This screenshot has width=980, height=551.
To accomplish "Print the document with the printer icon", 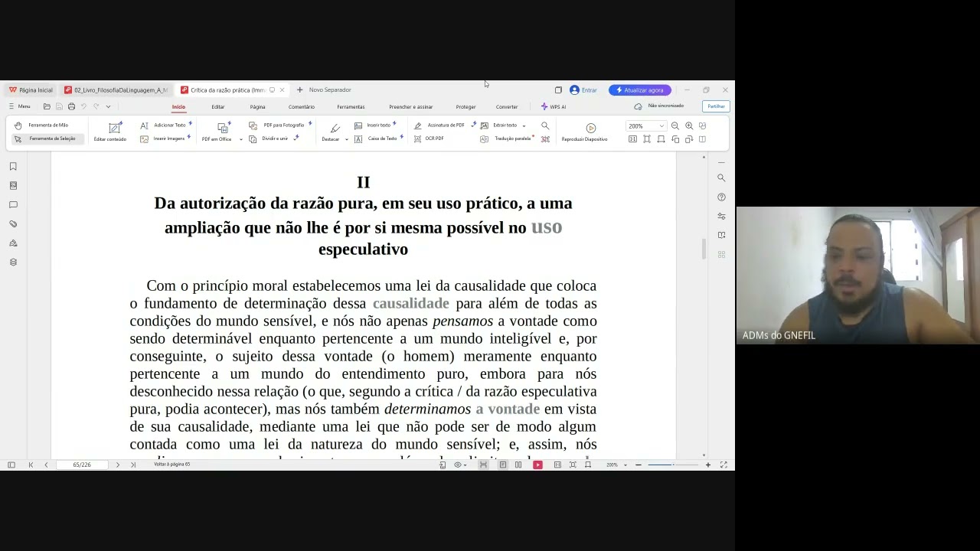I will [71, 106].
